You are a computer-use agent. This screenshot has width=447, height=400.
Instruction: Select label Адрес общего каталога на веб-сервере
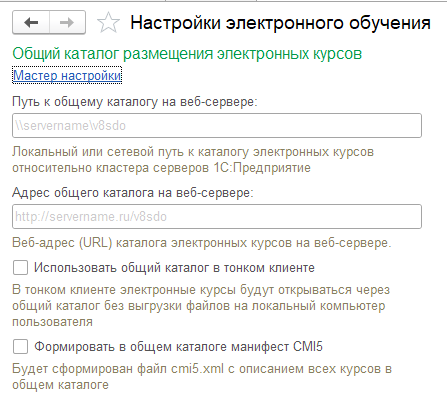[133, 193]
